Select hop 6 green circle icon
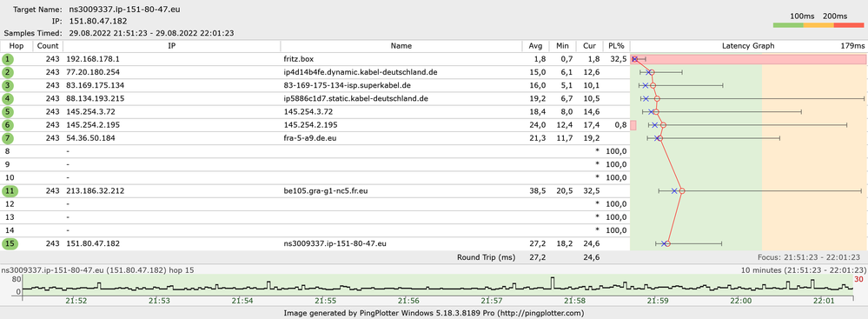 (x=8, y=125)
